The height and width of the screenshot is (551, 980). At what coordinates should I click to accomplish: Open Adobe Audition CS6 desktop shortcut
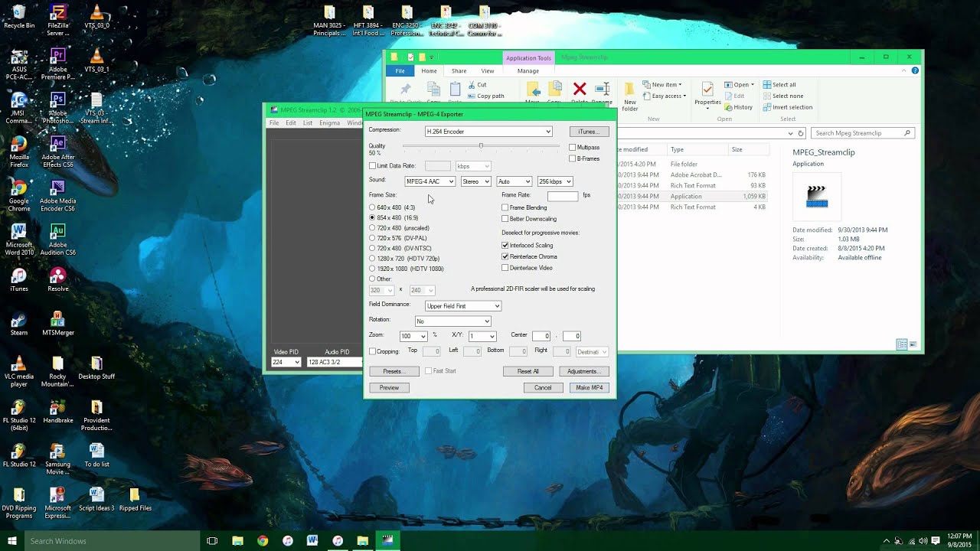tap(57, 240)
